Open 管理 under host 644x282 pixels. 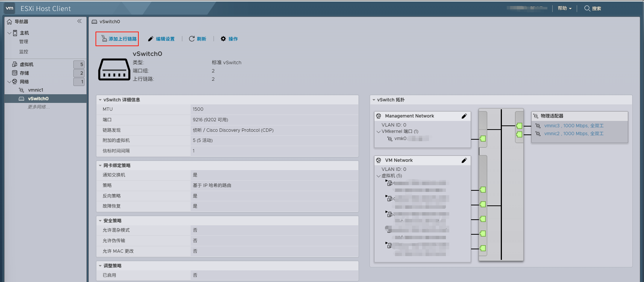pos(24,42)
